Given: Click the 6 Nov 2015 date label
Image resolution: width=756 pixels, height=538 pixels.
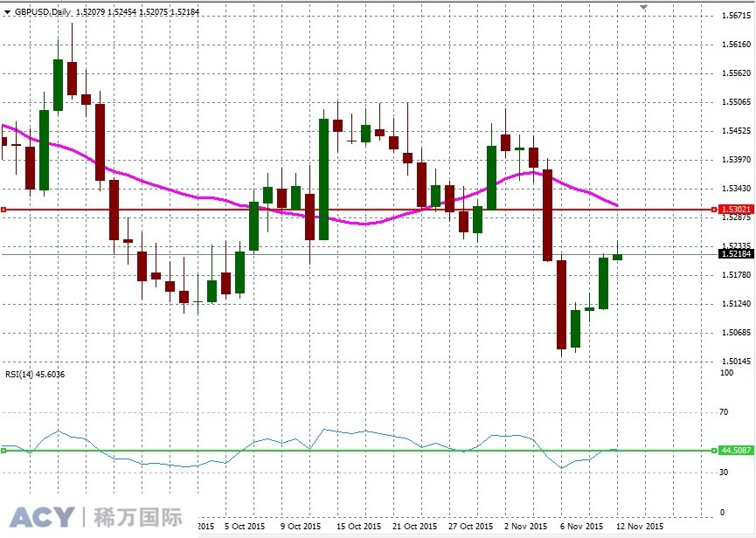Looking at the screenshot, I should point(581,527).
